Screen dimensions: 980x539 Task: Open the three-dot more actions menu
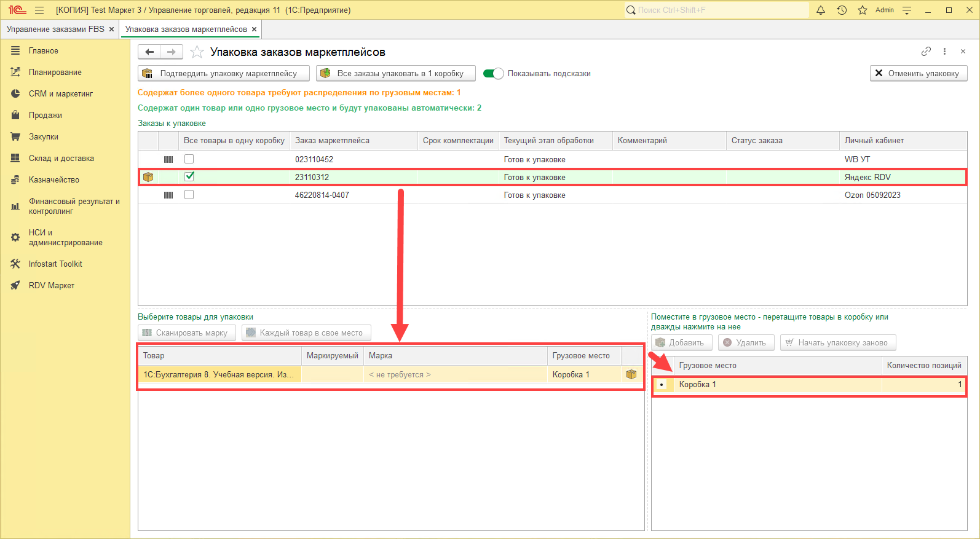click(944, 52)
